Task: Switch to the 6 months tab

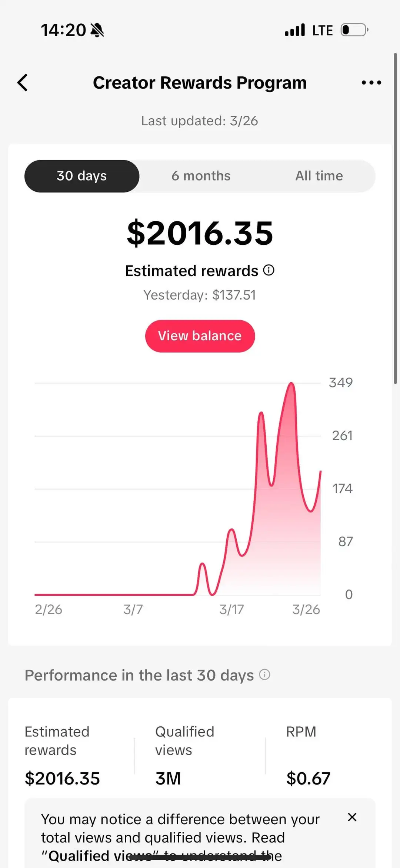Action: click(x=201, y=176)
